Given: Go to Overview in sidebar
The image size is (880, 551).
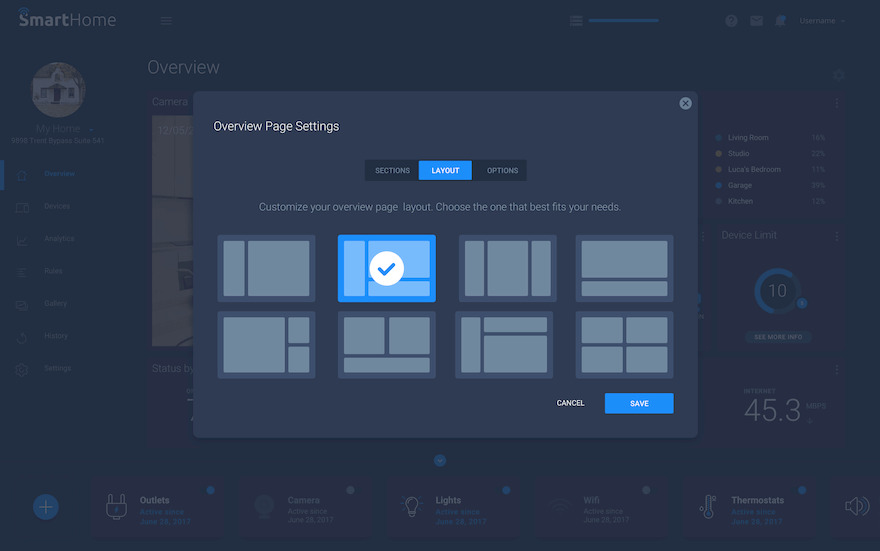Looking at the screenshot, I should (x=59, y=174).
